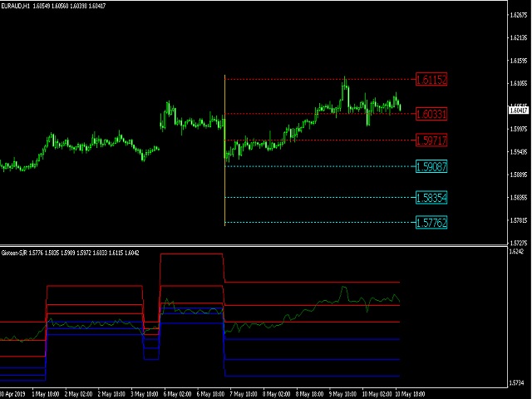Screen dimensions: 532x399
Task: Click the vertical orange line on the chart
Action: pos(224,150)
